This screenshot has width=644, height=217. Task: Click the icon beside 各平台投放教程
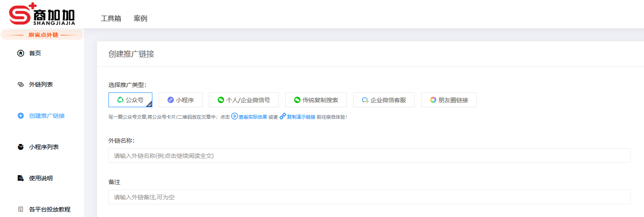(21, 209)
